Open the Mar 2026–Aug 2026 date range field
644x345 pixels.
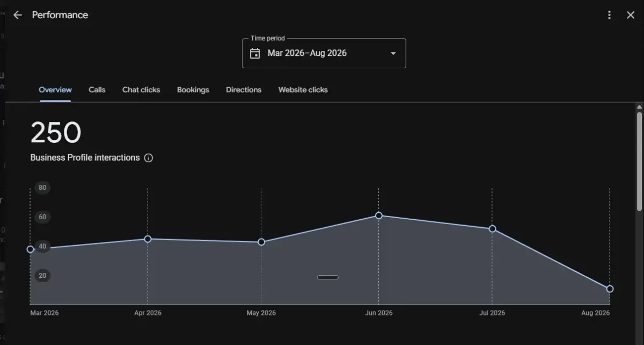324,53
